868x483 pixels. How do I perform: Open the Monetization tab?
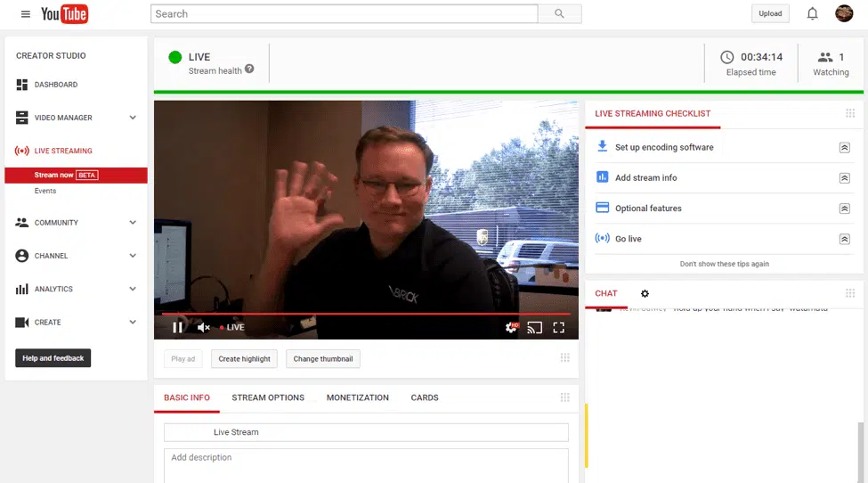(x=358, y=397)
